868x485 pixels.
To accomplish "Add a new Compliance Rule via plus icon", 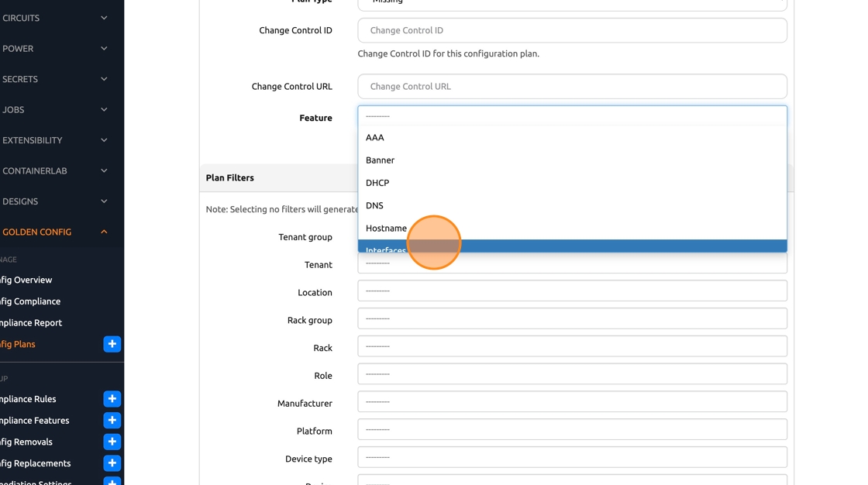I will click(112, 399).
